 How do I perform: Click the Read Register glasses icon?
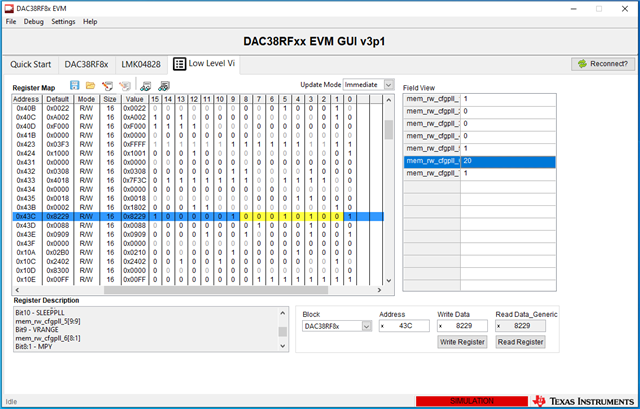(145, 86)
